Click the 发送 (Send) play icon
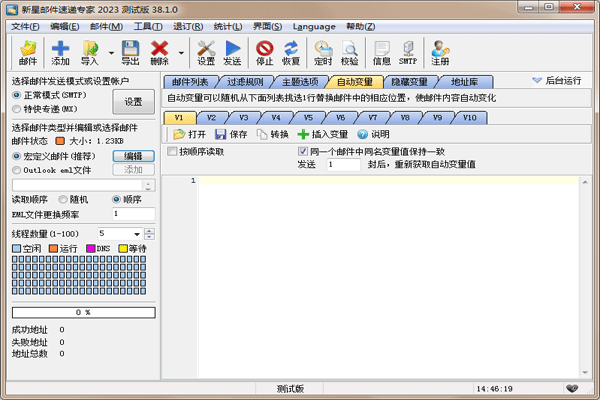The image size is (600, 400). (x=233, y=52)
